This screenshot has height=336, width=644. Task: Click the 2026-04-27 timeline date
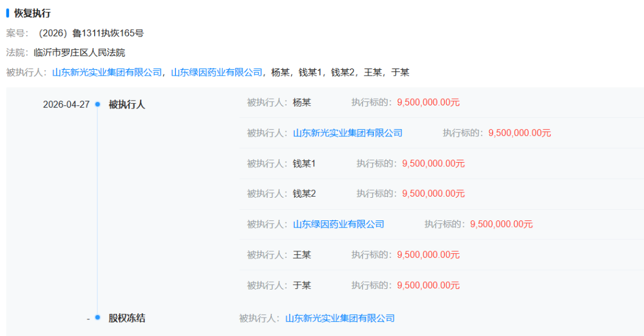pos(66,105)
